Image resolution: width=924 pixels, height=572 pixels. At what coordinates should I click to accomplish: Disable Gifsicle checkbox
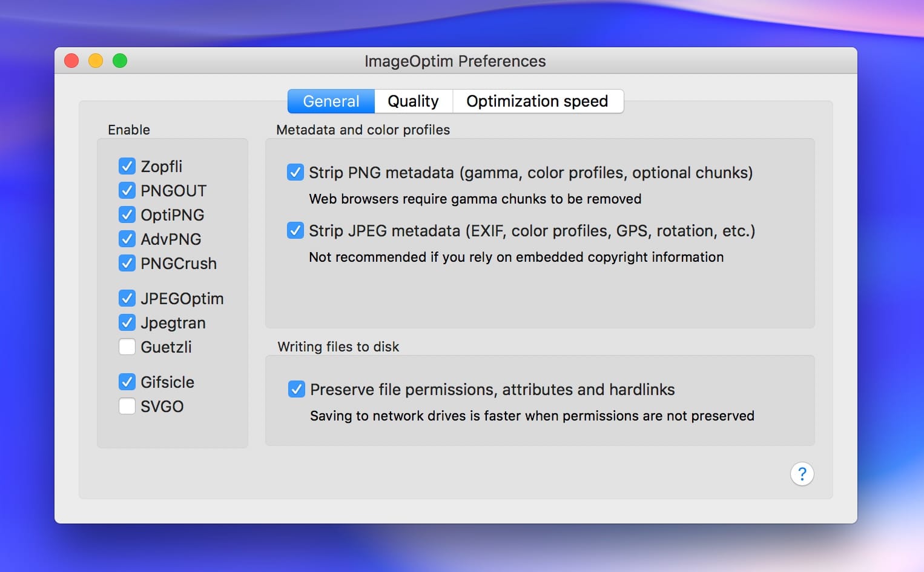(127, 382)
